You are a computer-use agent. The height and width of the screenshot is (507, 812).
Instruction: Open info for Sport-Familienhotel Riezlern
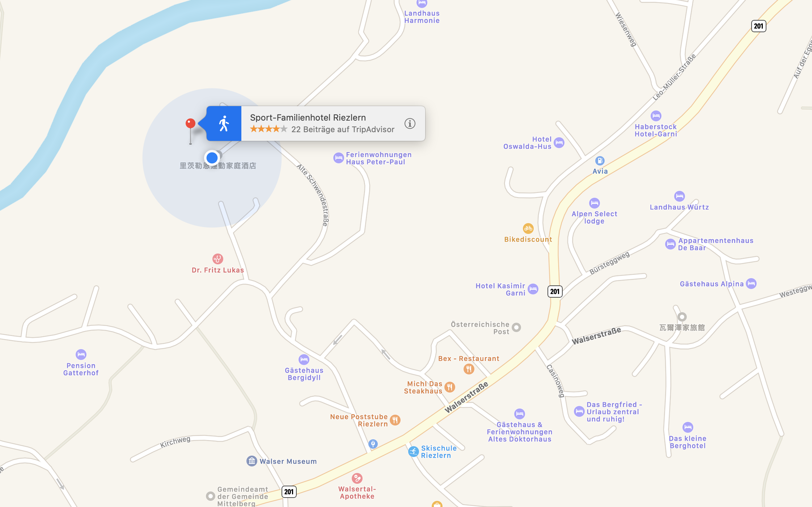coord(410,123)
